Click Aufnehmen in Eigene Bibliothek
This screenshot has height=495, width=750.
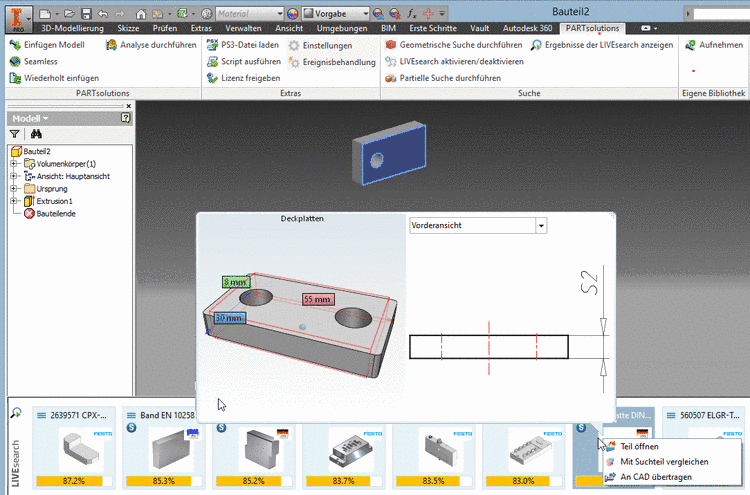pos(714,45)
